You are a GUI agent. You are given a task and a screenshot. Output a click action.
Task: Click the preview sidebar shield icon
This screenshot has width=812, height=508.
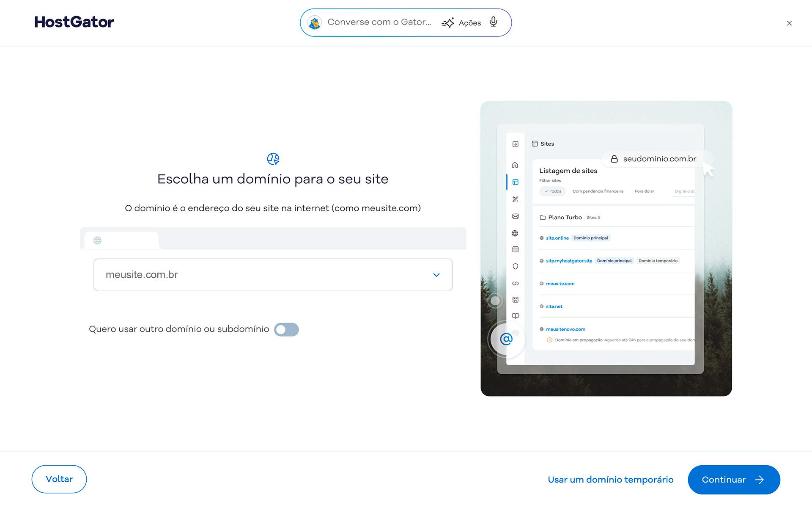click(516, 266)
